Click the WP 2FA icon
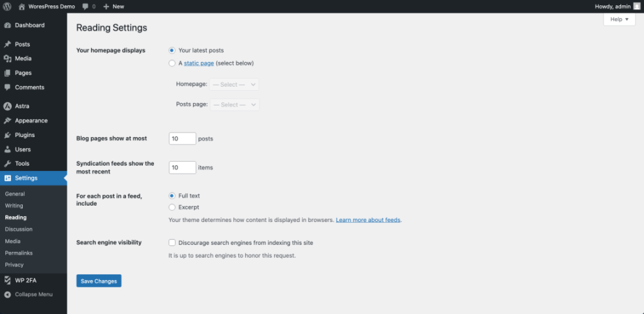The image size is (644, 314). pyautogui.click(x=7, y=280)
